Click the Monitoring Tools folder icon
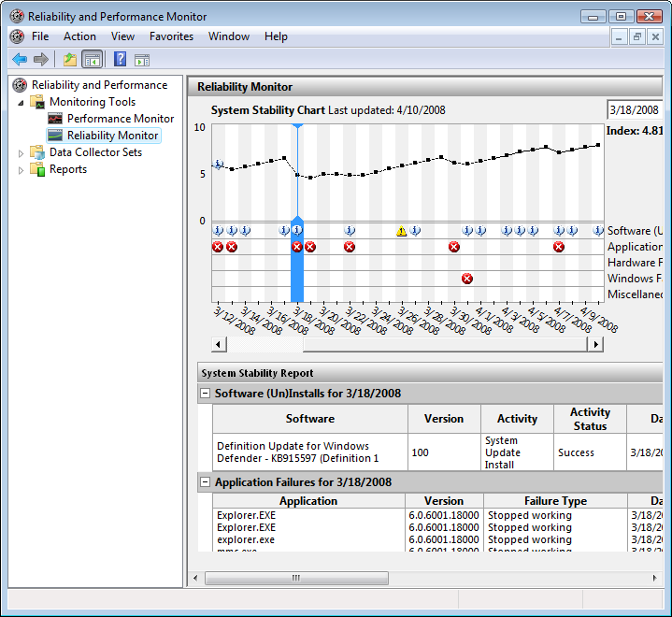 click(37, 102)
